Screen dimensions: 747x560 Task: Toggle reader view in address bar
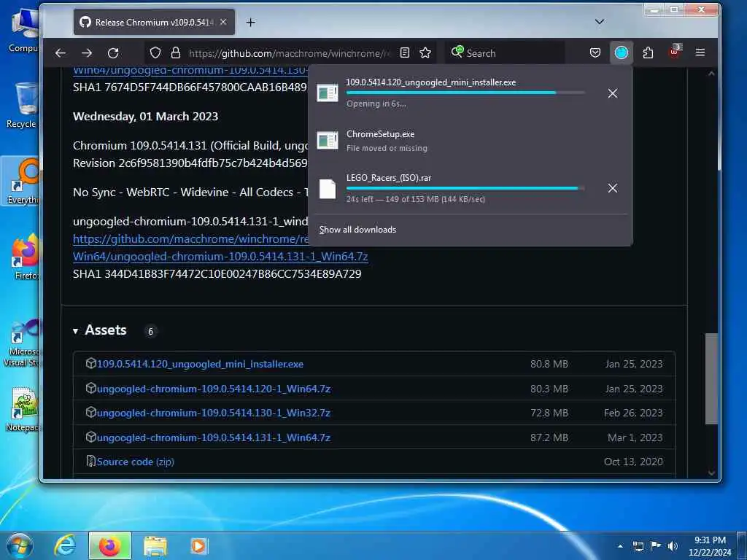[404, 52]
